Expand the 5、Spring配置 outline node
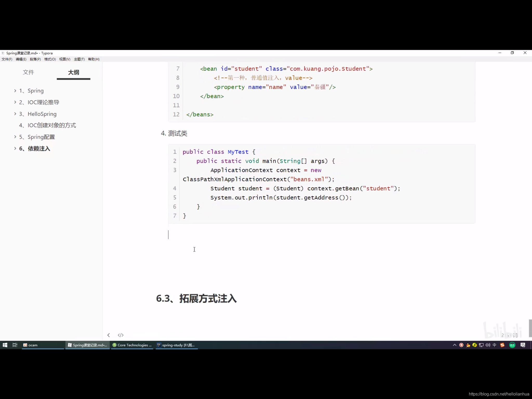The width and height of the screenshot is (532, 399). coord(15,137)
